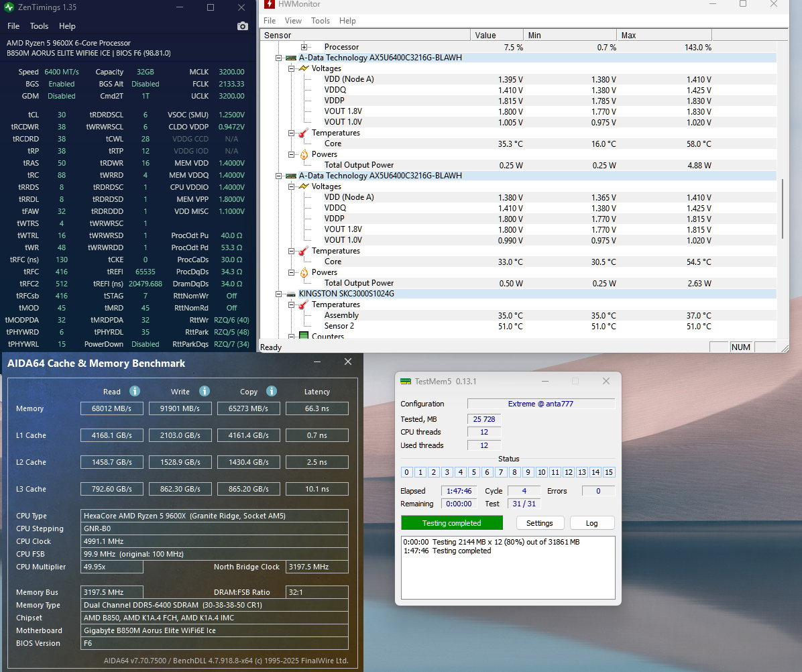The height and width of the screenshot is (672, 802).
Task: Open the HWMonitor File menu
Action: 270,21
